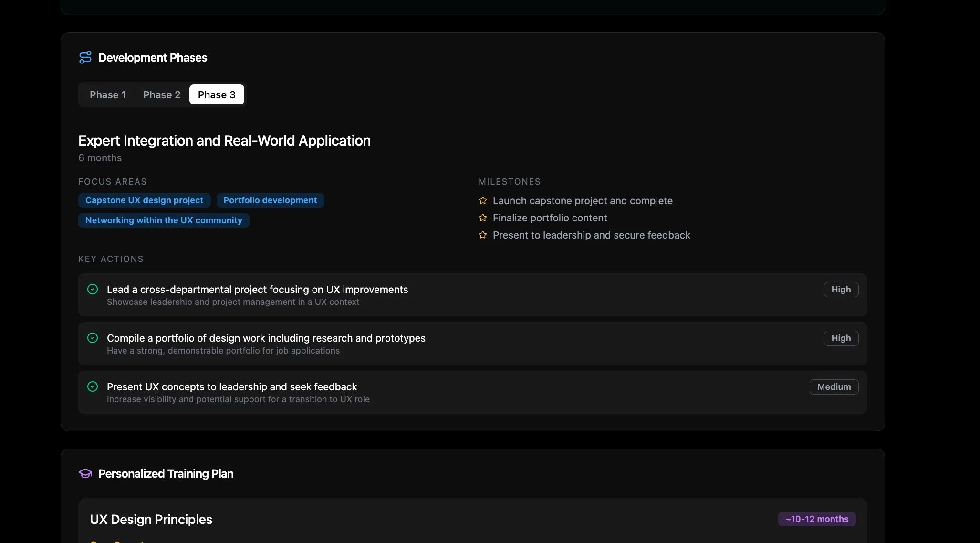
Task: Click Networking within the UX community tag
Action: [164, 220]
